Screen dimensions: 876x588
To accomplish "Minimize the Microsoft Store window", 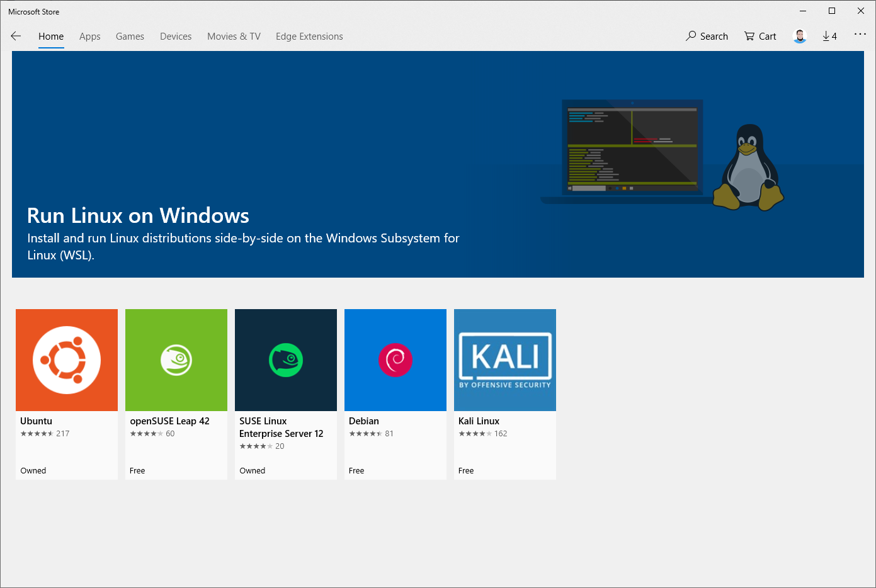I will coord(803,11).
